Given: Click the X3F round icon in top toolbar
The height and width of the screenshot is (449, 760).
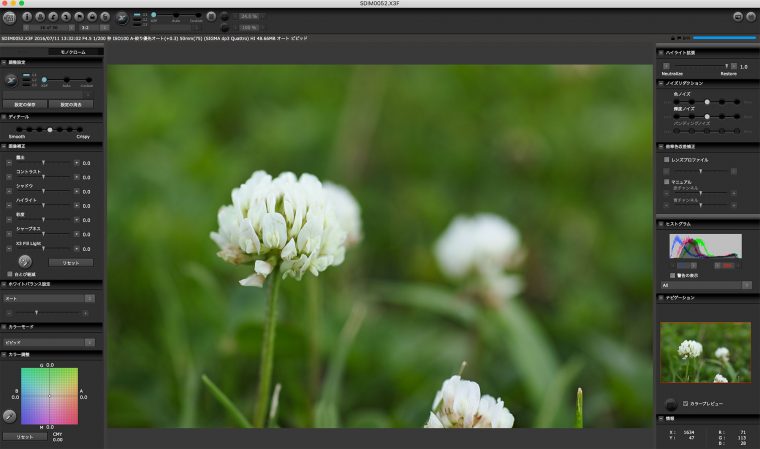Looking at the screenshot, I should point(122,18).
